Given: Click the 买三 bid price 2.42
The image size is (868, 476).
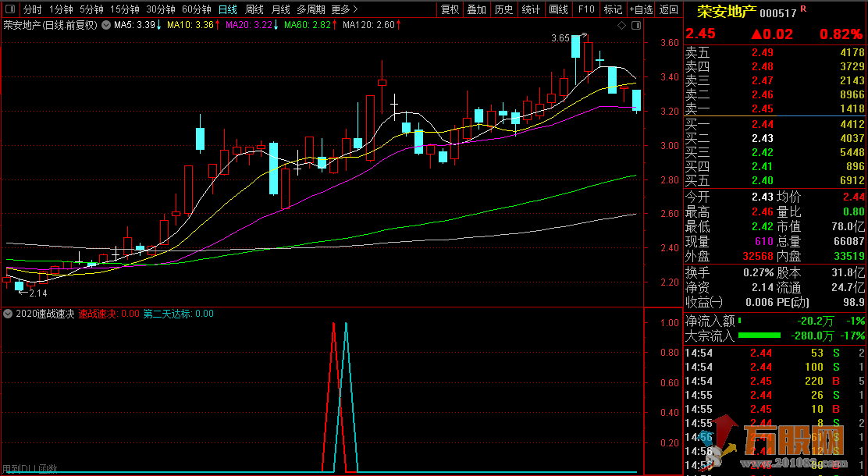Looking at the screenshot, I should pyautogui.click(x=763, y=152).
